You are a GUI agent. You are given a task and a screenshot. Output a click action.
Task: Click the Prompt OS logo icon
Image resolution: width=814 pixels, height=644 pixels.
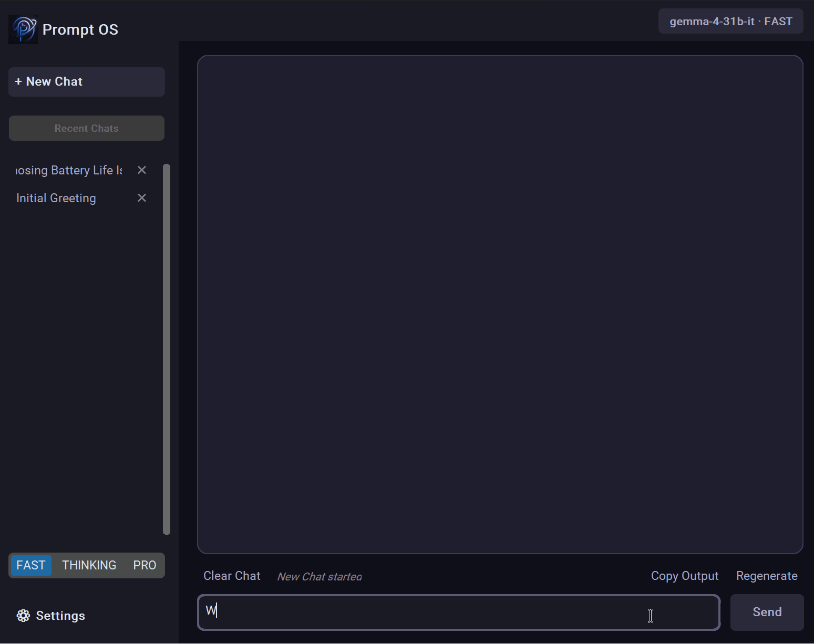(x=23, y=29)
